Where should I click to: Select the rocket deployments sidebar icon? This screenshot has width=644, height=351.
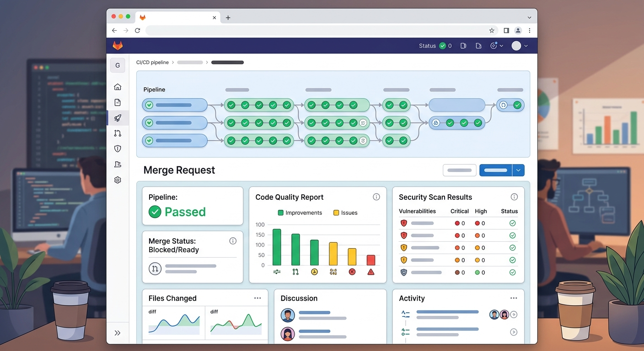[x=118, y=118]
